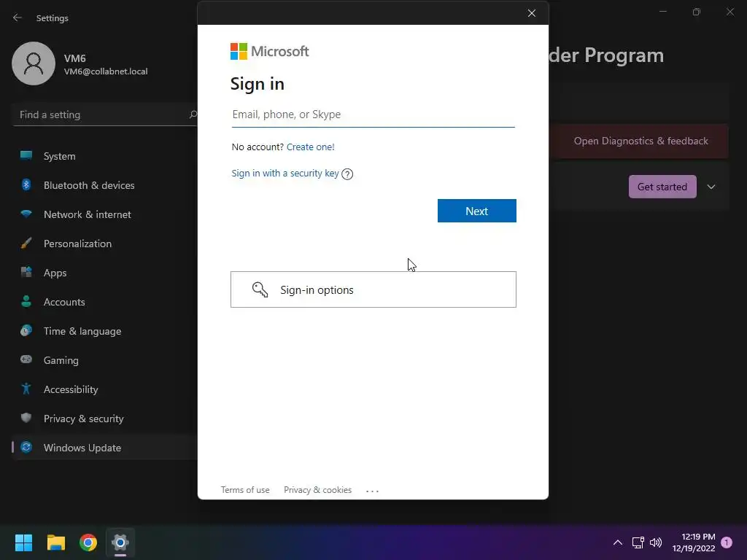Click the Apps icon in sidebar
The image size is (747, 560).
click(x=26, y=273)
